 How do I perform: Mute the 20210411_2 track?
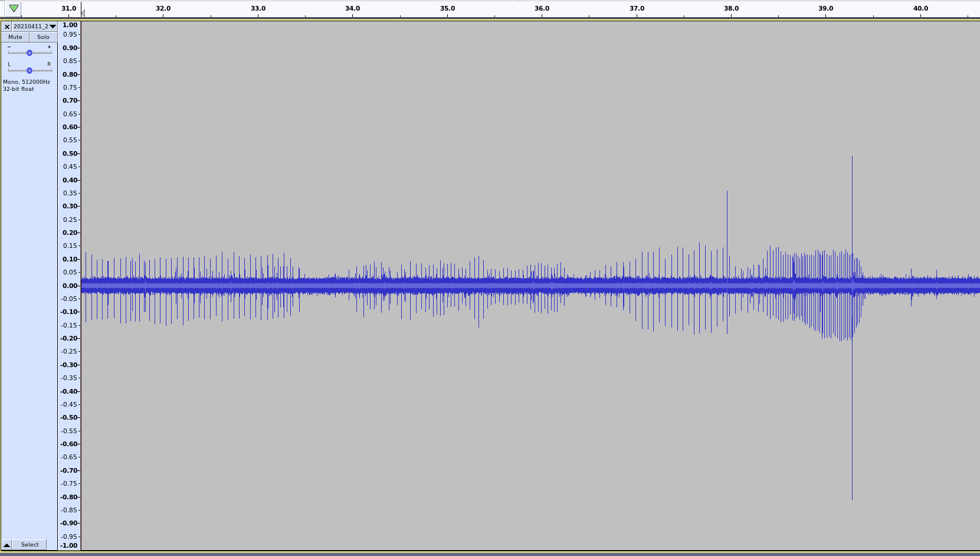click(15, 37)
